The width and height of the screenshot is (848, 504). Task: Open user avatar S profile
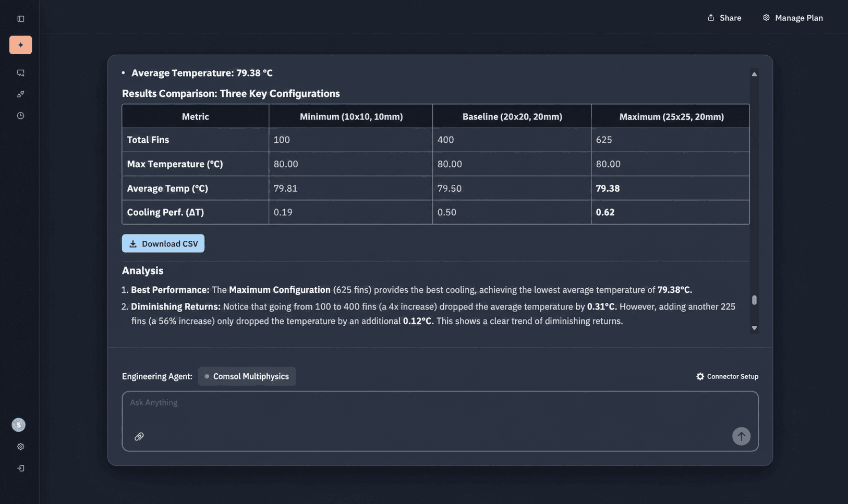(19, 425)
